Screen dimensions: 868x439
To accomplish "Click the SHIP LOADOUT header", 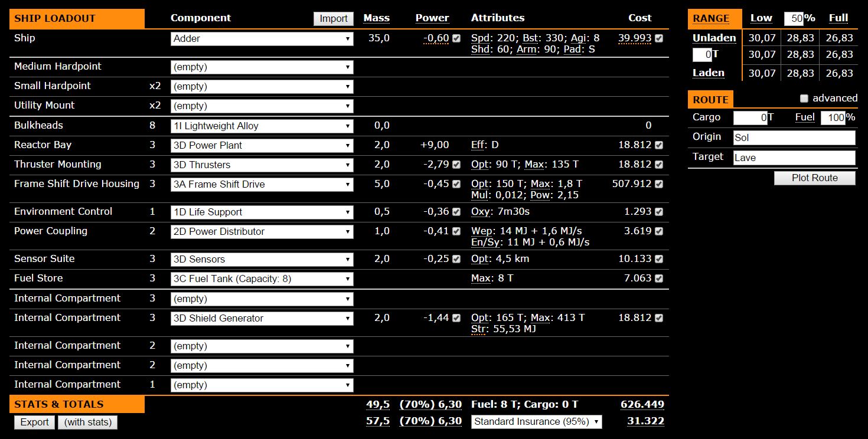I will [77, 19].
